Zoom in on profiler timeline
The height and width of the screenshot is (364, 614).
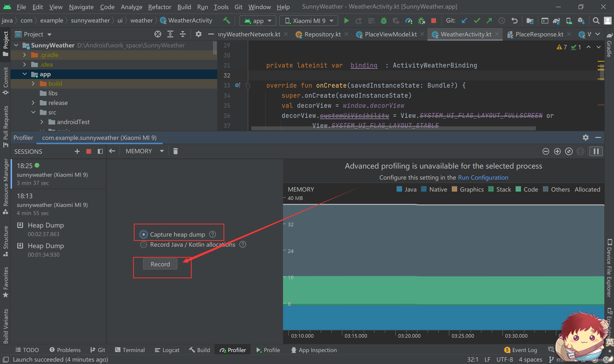pyautogui.click(x=557, y=151)
